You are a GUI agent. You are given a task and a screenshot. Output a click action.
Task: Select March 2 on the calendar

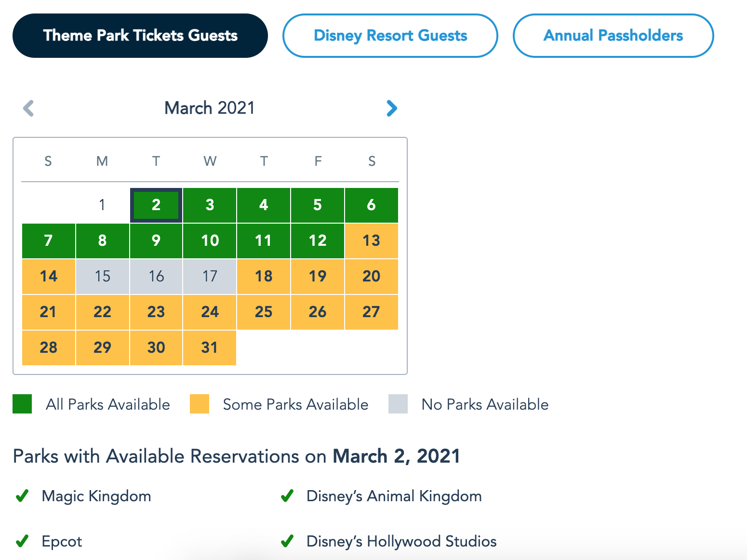[x=156, y=205]
